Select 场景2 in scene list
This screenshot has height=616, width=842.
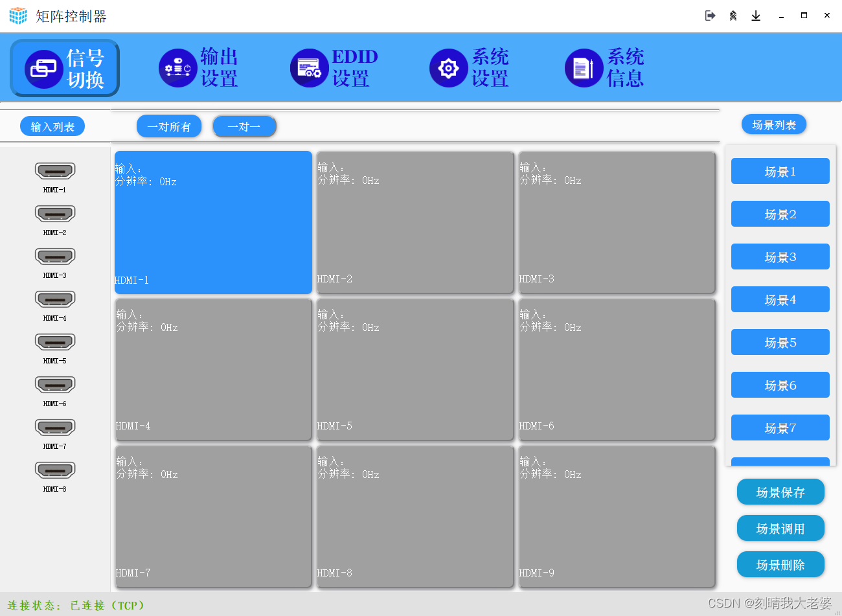point(780,214)
